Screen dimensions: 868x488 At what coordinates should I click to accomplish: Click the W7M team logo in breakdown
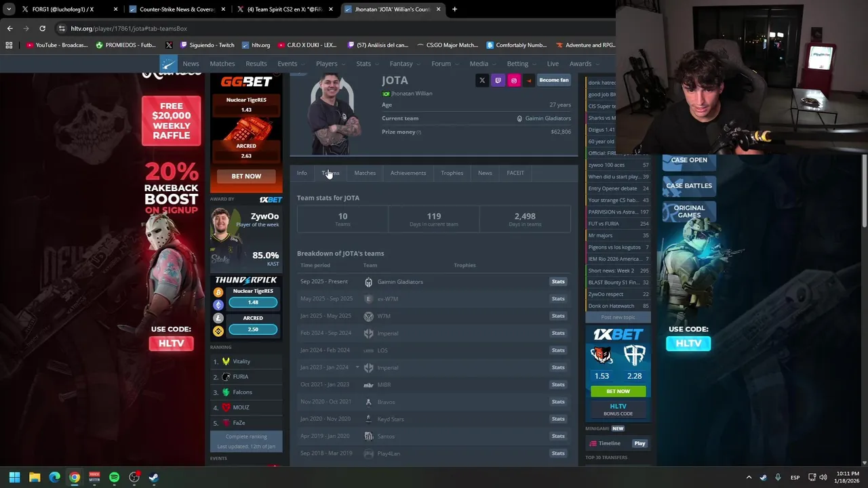point(368,317)
